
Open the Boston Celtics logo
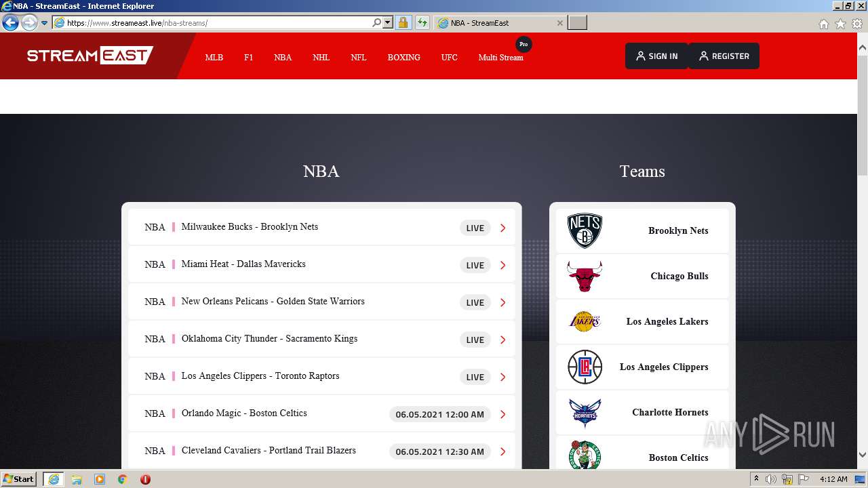[585, 455]
